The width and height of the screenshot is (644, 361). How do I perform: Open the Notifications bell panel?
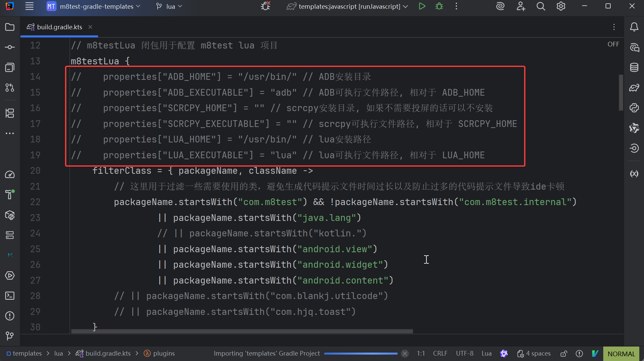click(x=634, y=27)
